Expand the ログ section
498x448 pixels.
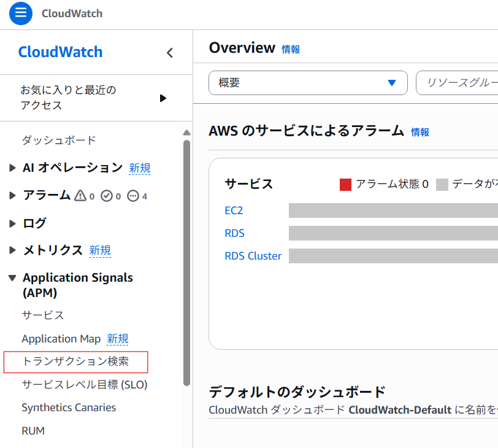pos(13,223)
